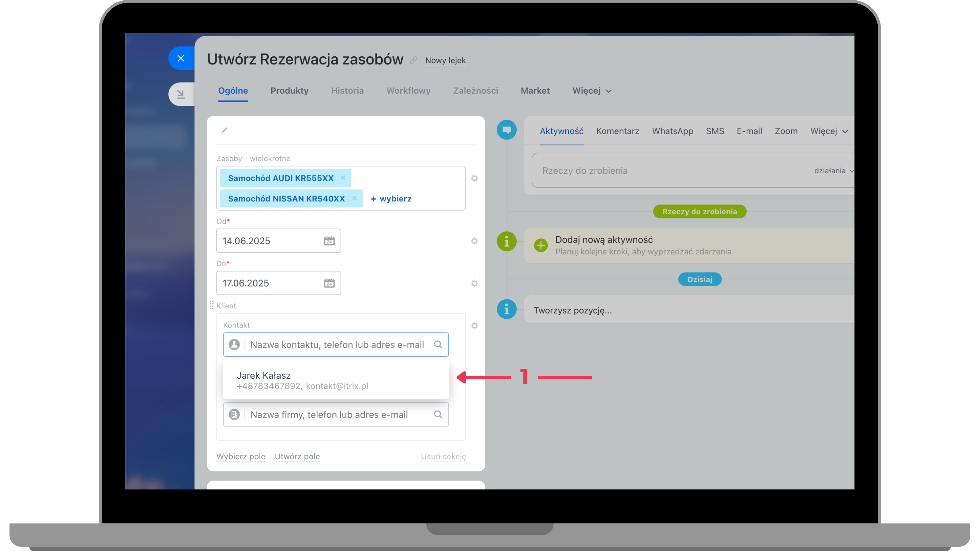The image size is (980, 551).
Task: Click the chat bubble timeline icon
Action: (507, 130)
